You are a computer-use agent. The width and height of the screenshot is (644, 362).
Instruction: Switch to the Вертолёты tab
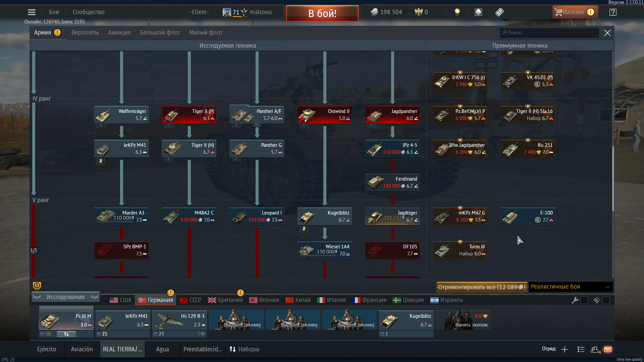click(85, 33)
